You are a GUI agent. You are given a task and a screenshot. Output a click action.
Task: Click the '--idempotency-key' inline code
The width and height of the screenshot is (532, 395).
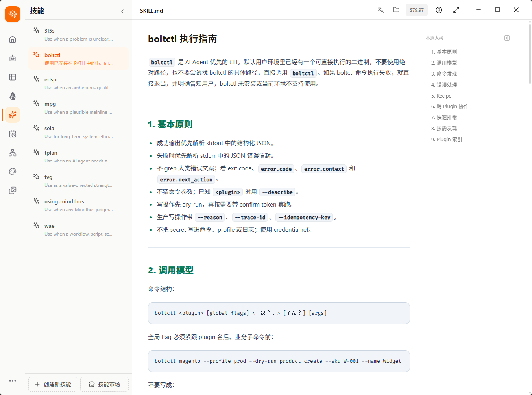(304, 218)
